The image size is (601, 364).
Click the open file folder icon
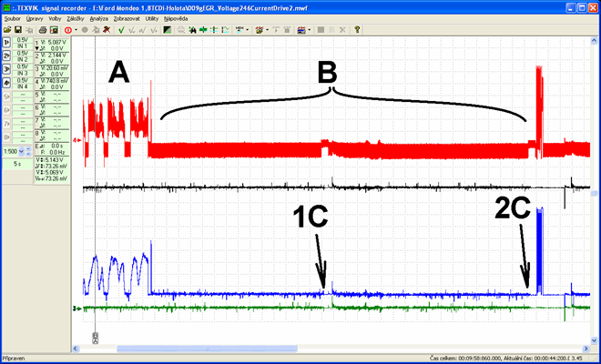[7, 29]
